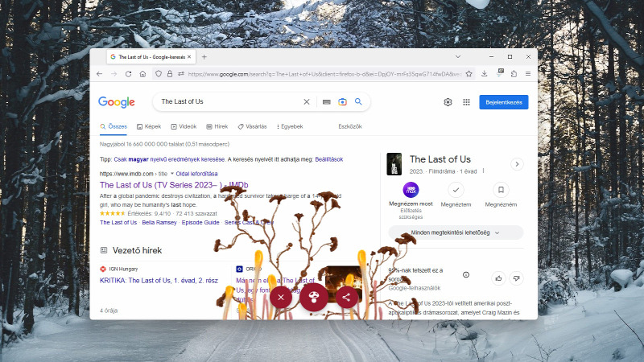Screen dimensions: 644x362
Task: Click the blue magnifier search icon
Action: 358,101
